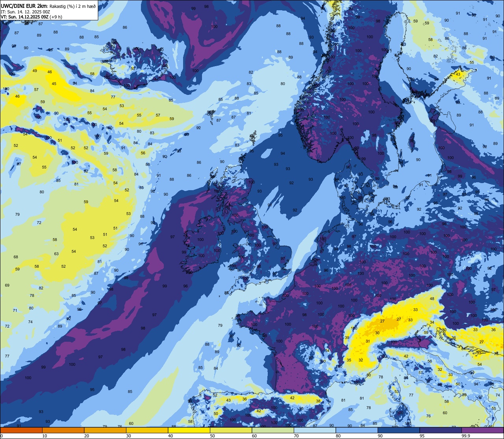Click the legend tick label 90
The image size is (504, 439).
pos(380,436)
